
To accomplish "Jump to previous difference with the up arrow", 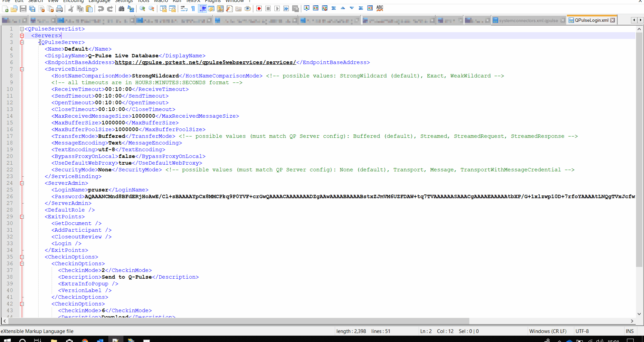I will [x=343, y=8].
